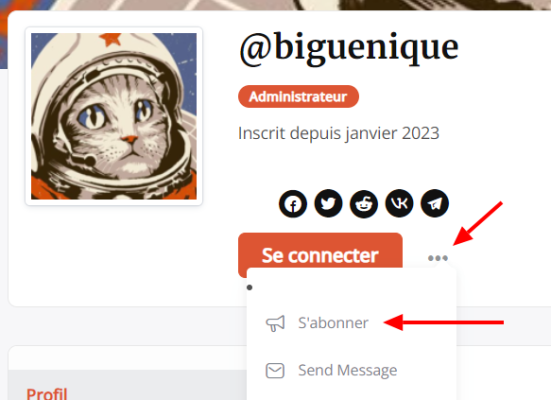Click the S'abonner label text

pyautogui.click(x=333, y=323)
